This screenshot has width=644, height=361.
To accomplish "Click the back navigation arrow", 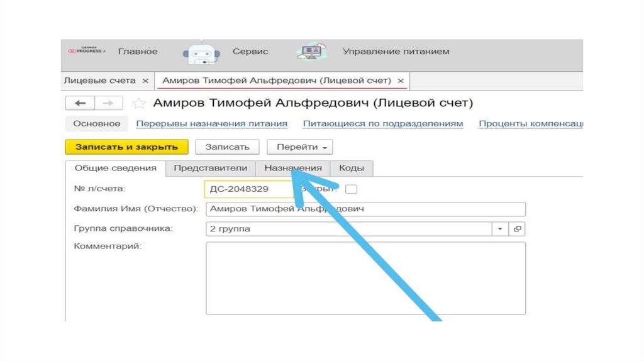I will [80, 103].
